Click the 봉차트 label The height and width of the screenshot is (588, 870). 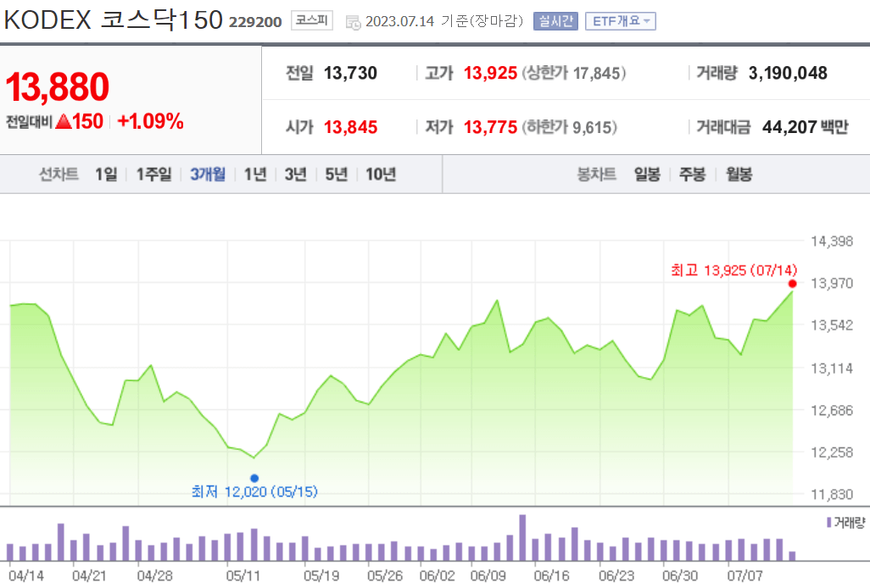click(x=596, y=175)
